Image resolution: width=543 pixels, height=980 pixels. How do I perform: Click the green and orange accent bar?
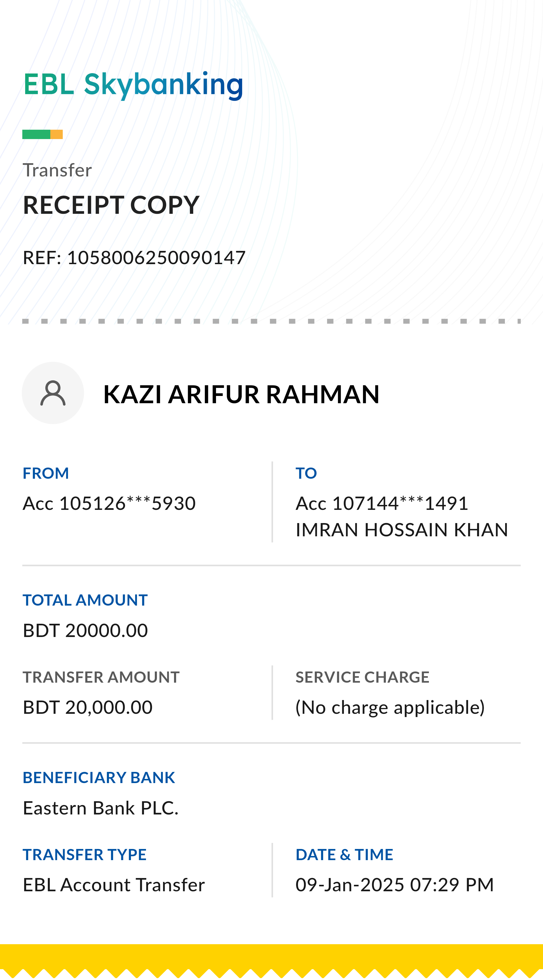point(42,134)
